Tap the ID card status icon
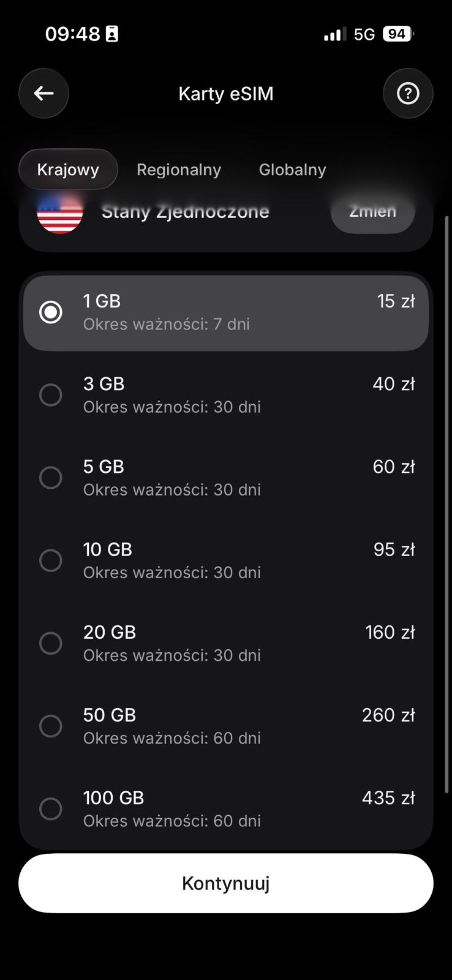This screenshot has height=980, width=452. click(x=112, y=34)
